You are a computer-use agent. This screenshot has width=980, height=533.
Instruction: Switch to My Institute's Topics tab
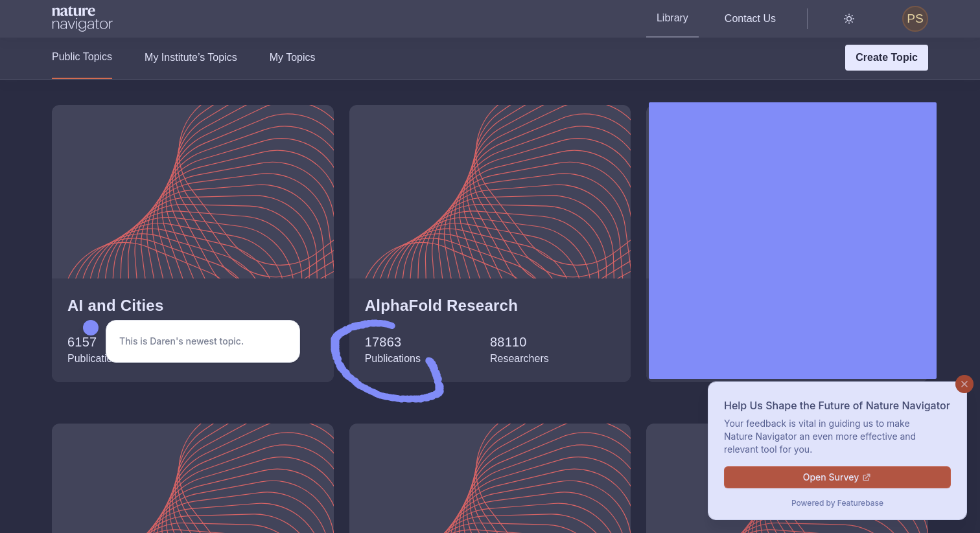click(191, 58)
